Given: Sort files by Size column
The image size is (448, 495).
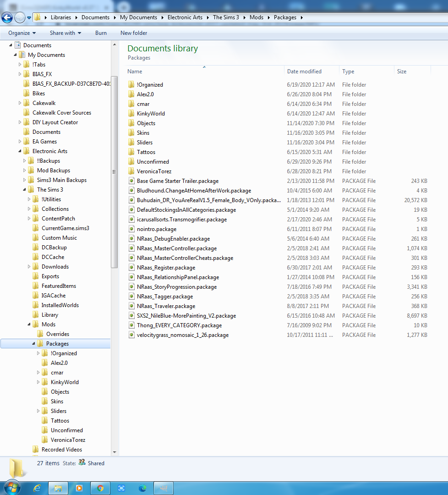Looking at the screenshot, I should tap(412, 71).
